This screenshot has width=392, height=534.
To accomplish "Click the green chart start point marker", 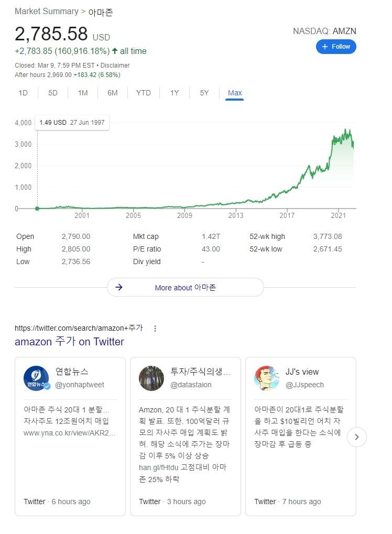I will click(x=37, y=209).
